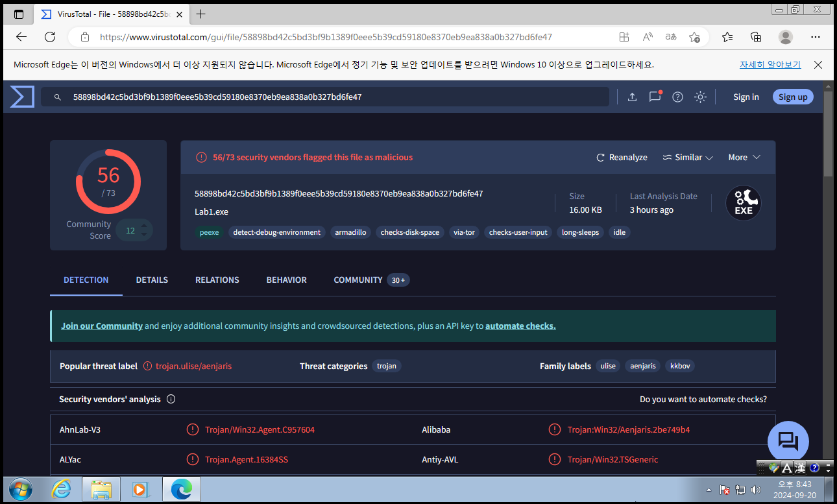This screenshot has width=837, height=504.
Task: Open the chat bubble floating button
Action: pos(788,442)
